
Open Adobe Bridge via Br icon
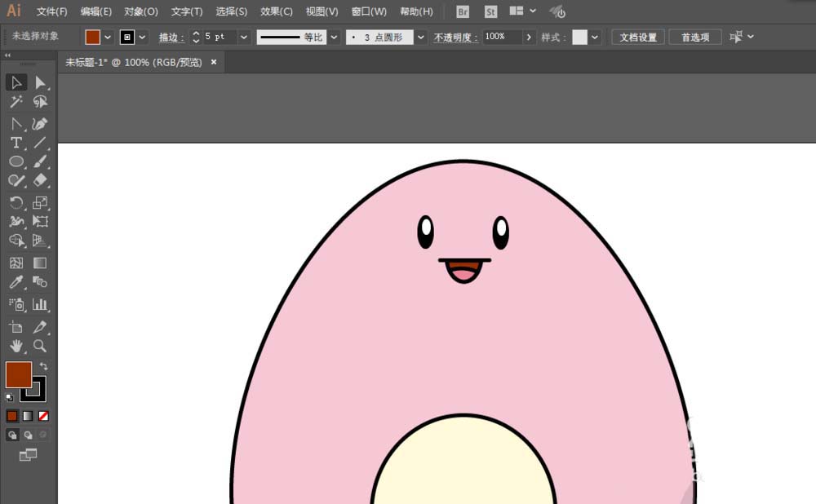coord(462,11)
